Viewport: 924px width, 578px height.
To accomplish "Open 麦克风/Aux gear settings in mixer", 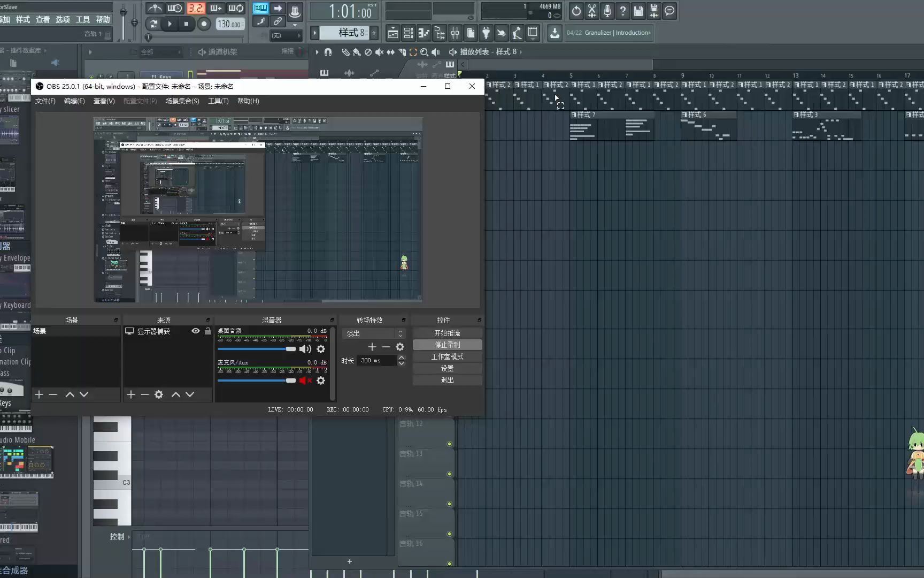I will coord(321,381).
